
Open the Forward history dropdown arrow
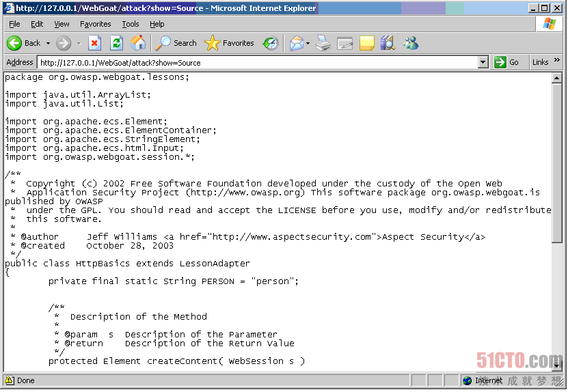79,44
